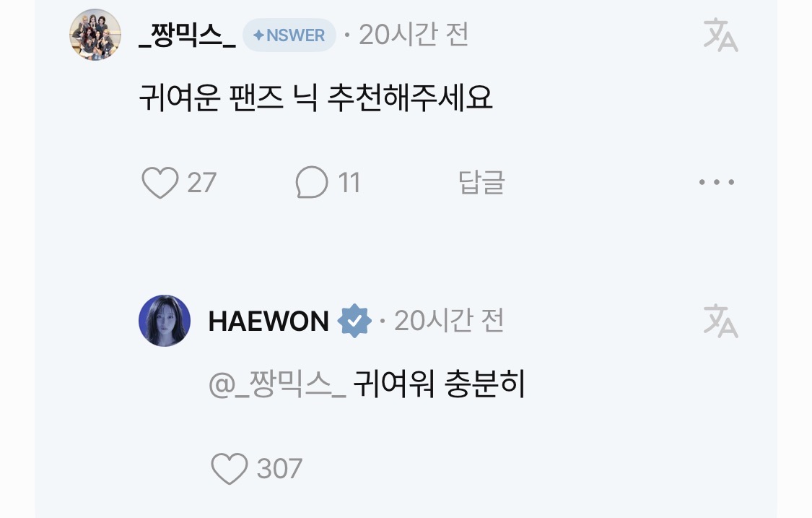Like the comment by _짱믹스_ with the heart icon

pyautogui.click(x=160, y=183)
